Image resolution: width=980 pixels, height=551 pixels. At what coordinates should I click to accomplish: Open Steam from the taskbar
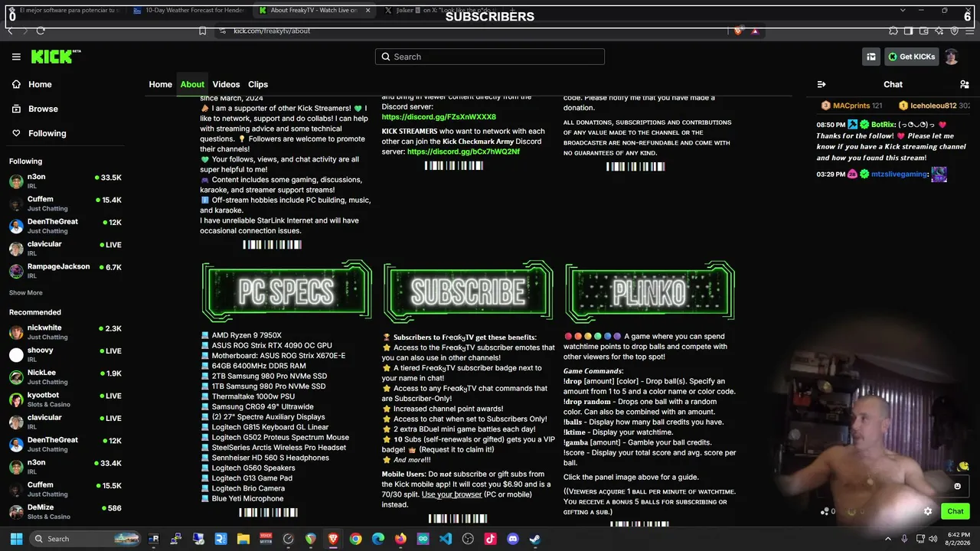[x=535, y=539]
